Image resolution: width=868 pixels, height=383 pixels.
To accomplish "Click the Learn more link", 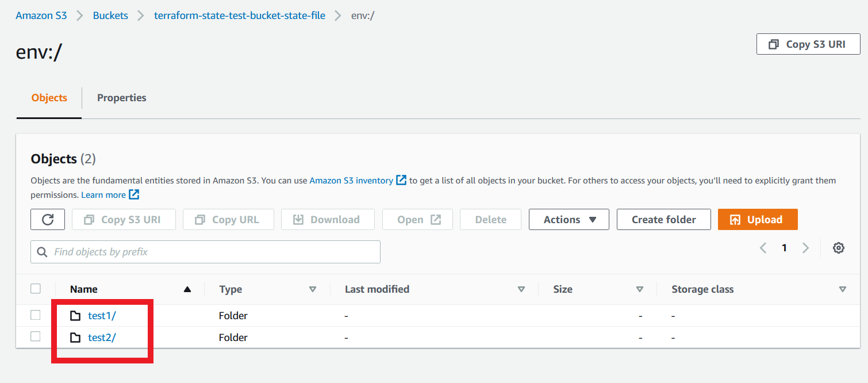I will (x=103, y=195).
